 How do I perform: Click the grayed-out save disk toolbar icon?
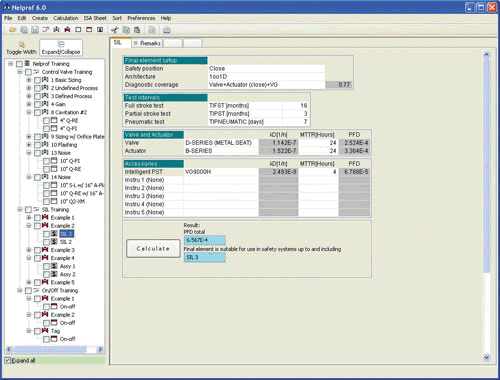coord(35,30)
